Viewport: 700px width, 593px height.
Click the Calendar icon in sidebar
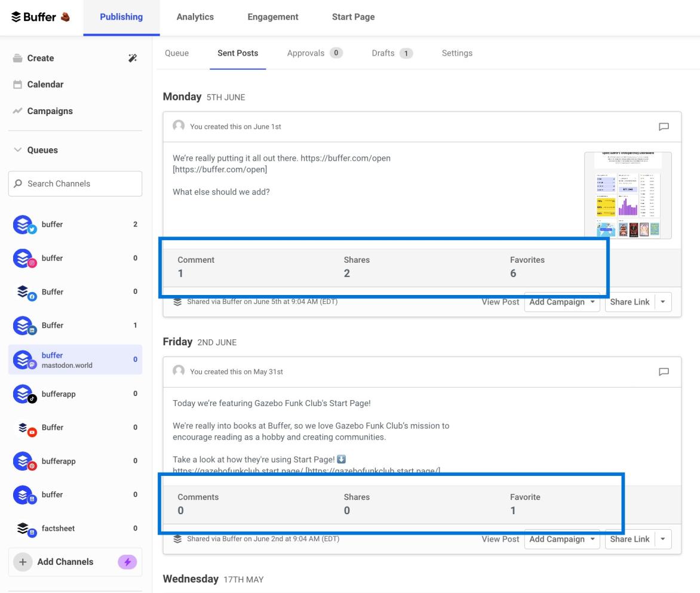[17, 84]
